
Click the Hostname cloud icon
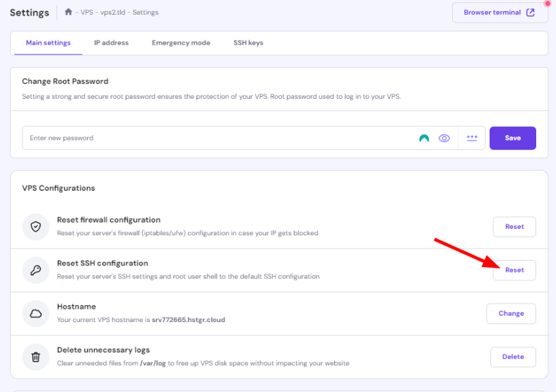tap(35, 314)
